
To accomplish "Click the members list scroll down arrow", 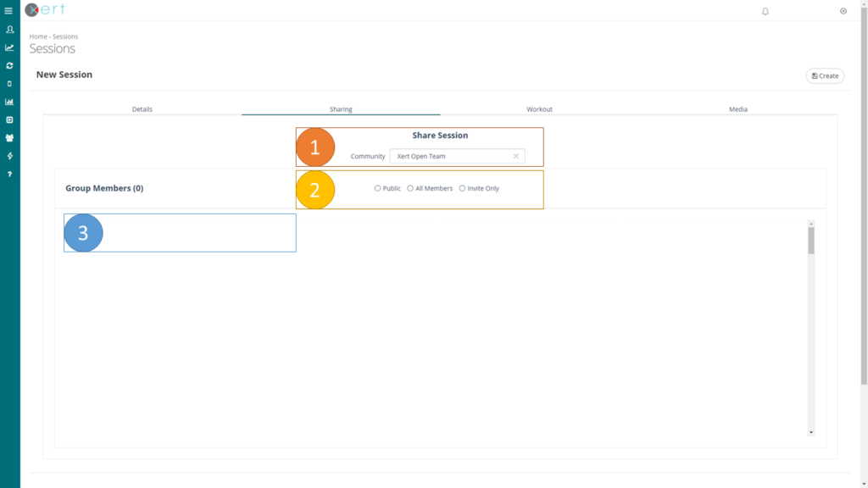I will click(811, 433).
